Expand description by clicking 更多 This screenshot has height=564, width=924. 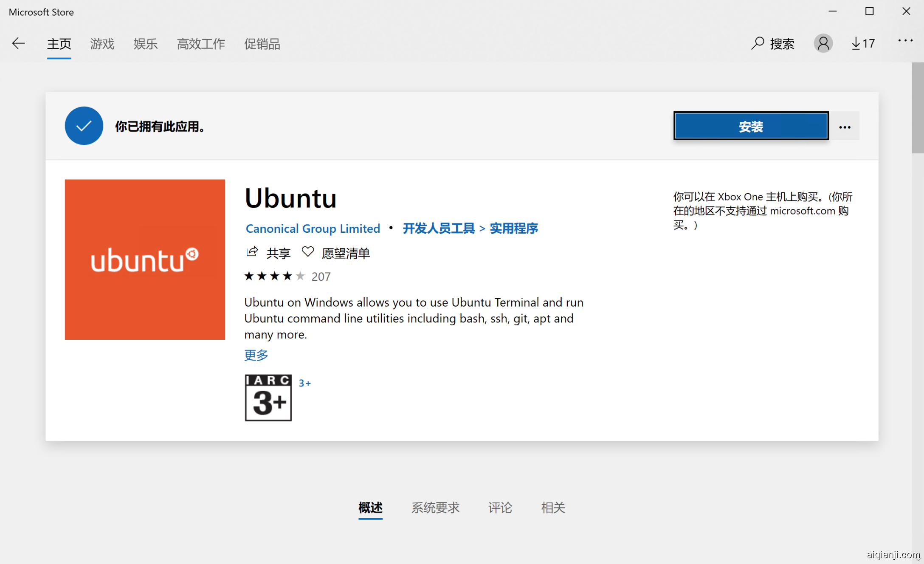(x=256, y=355)
